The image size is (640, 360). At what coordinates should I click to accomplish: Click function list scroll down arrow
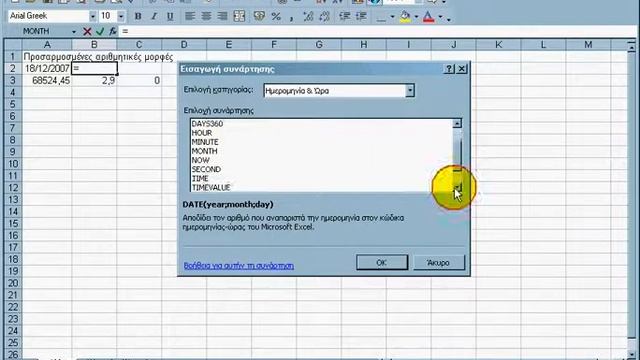coord(458,187)
